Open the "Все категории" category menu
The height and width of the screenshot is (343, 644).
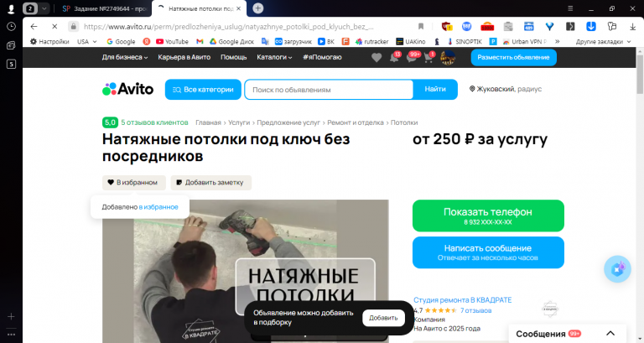point(203,90)
